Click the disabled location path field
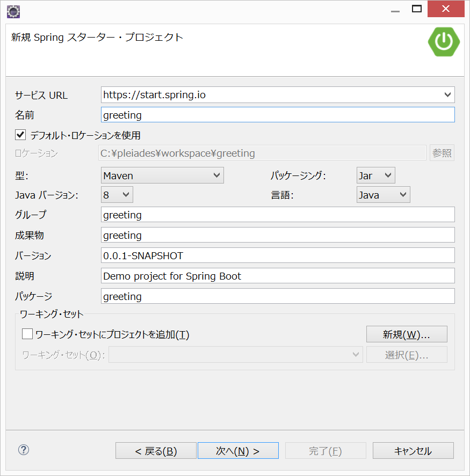 point(262,153)
